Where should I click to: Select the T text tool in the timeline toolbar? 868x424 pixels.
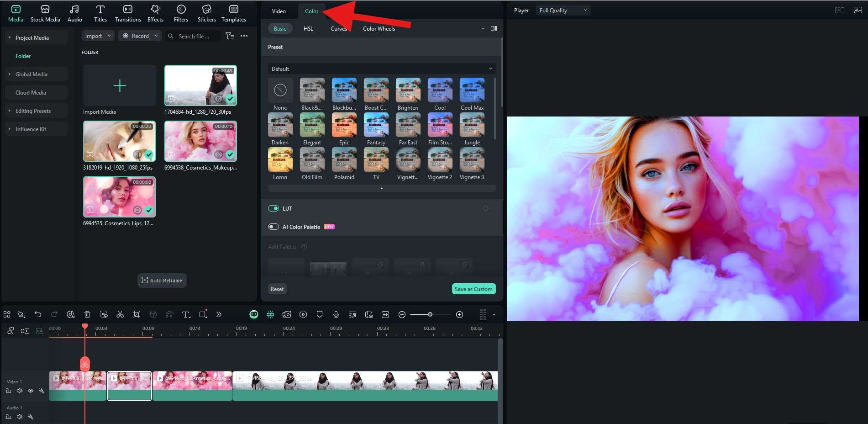coord(186,314)
